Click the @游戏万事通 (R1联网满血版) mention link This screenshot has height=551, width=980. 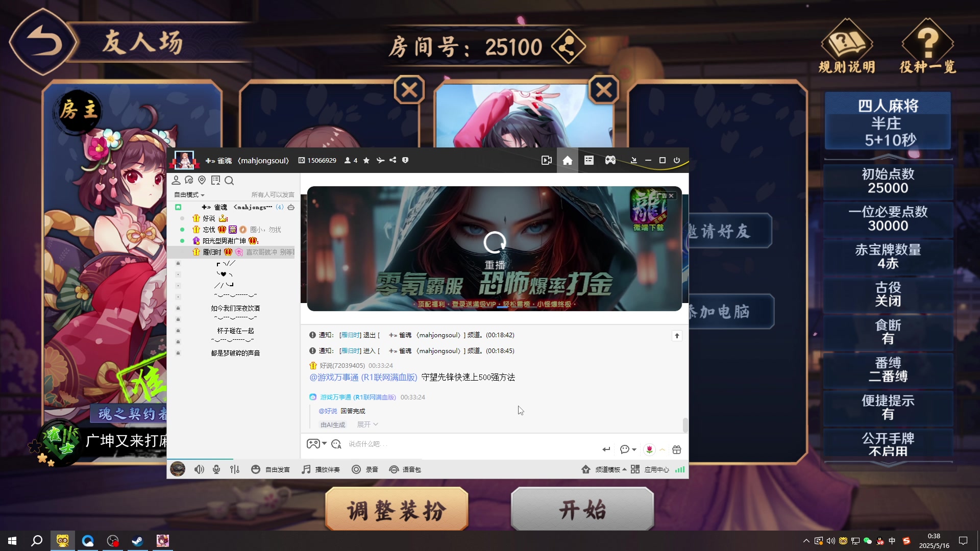(x=363, y=377)
